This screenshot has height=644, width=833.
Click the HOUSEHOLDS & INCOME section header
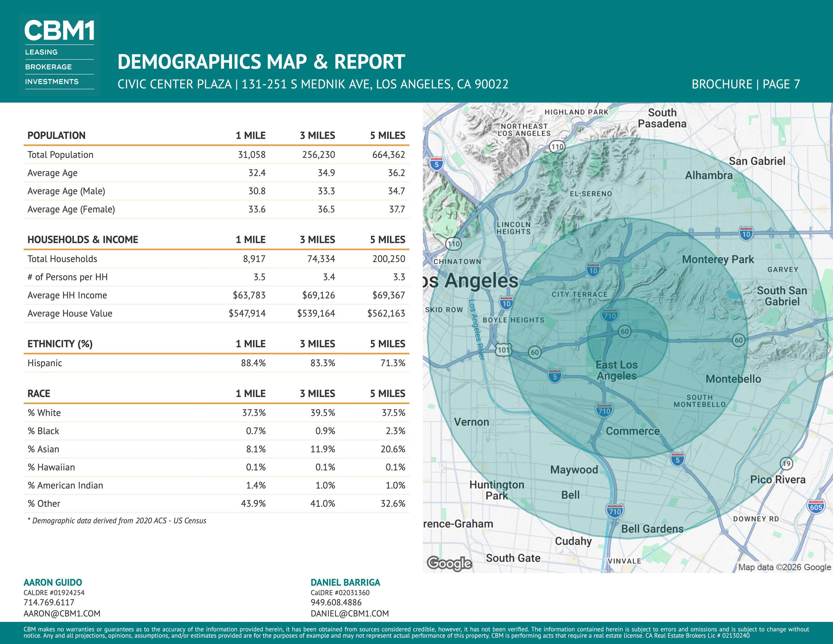tap(83, 240)
